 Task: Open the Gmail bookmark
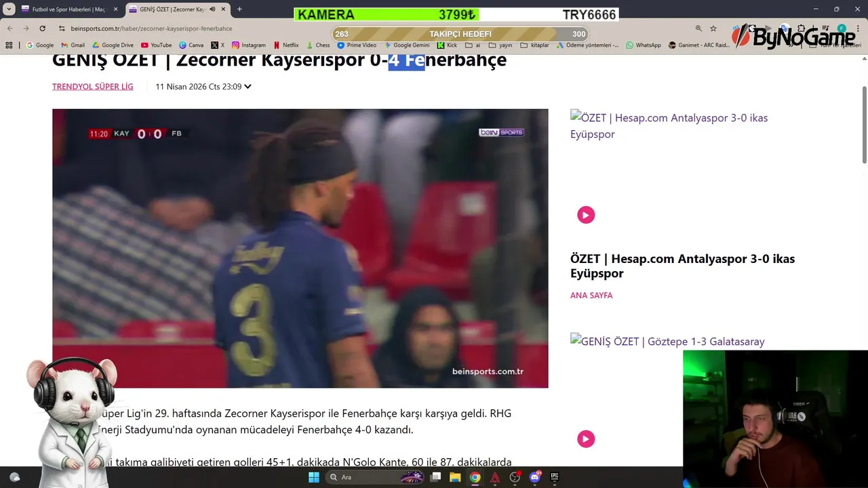73,45
